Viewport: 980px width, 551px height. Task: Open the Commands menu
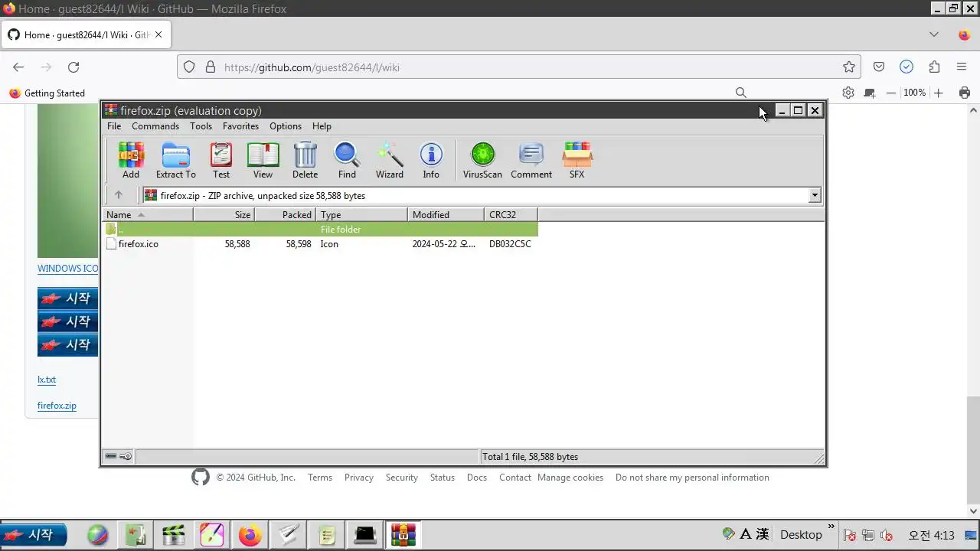click(155, 126)
